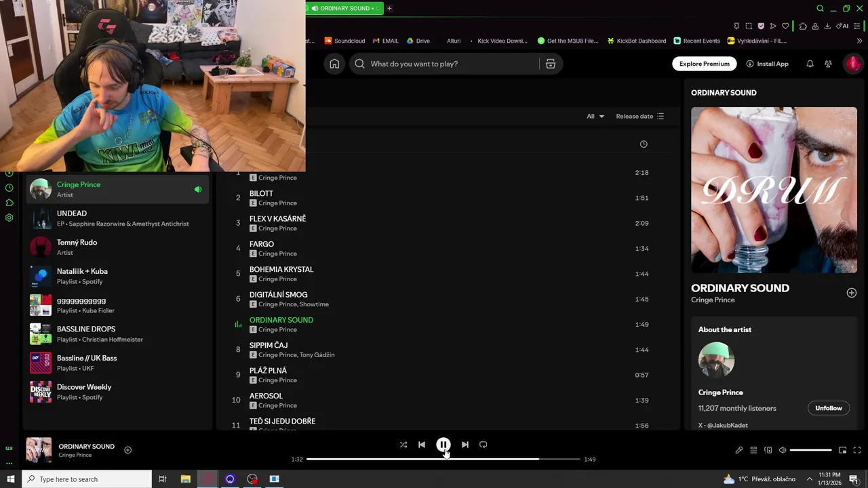
Task: Open BASSLINE DROPS playlist
Action: click(x=117, y=334)
